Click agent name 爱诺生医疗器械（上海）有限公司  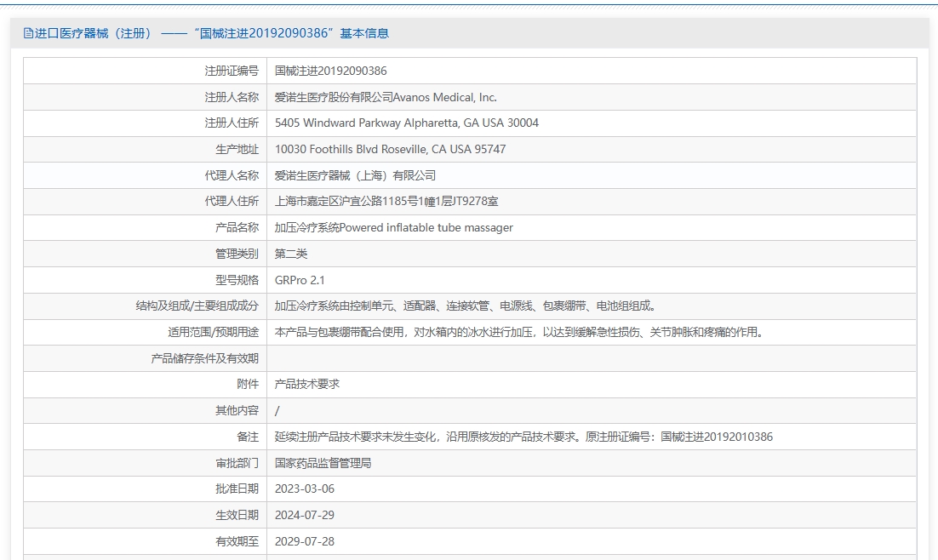355,175
